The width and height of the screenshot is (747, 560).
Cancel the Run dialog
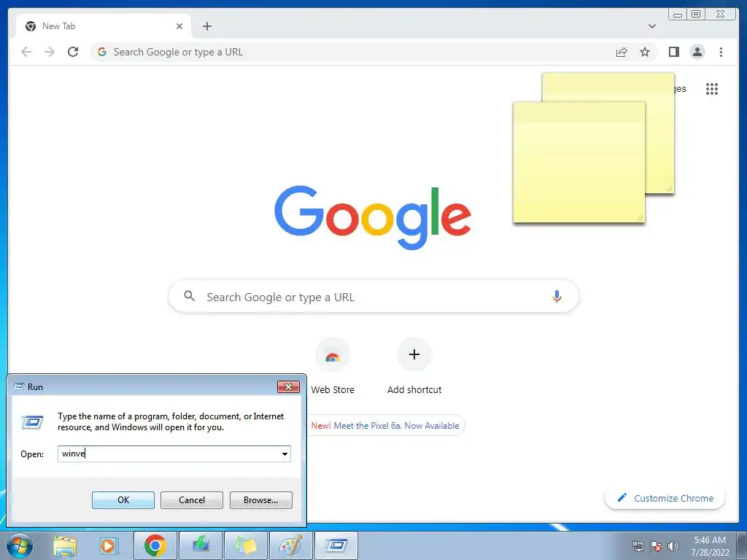(192, 500)
